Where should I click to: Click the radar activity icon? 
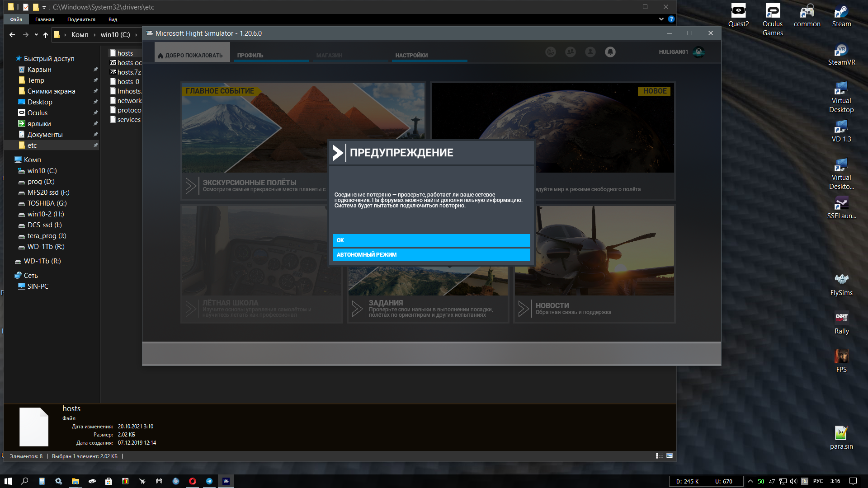tap(551, 52)
